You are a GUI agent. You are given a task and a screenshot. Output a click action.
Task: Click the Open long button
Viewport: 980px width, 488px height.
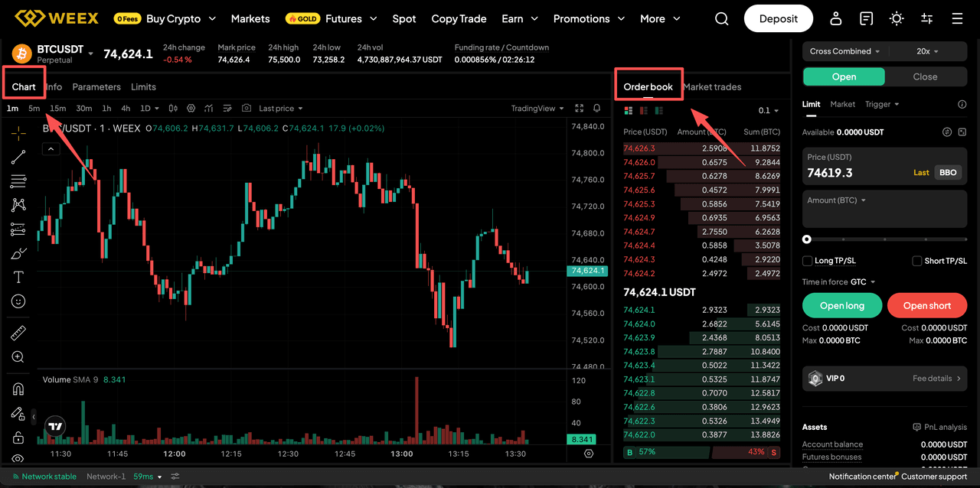842,305
